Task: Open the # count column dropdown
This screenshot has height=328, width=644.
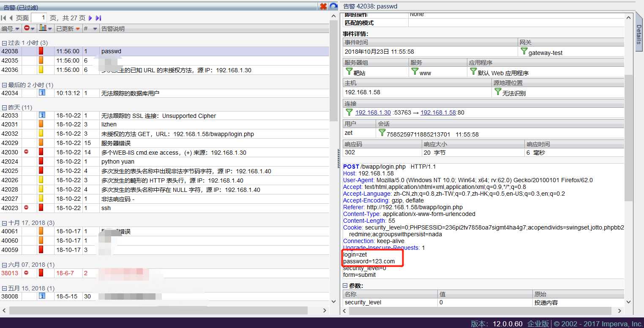Action: 95,29
